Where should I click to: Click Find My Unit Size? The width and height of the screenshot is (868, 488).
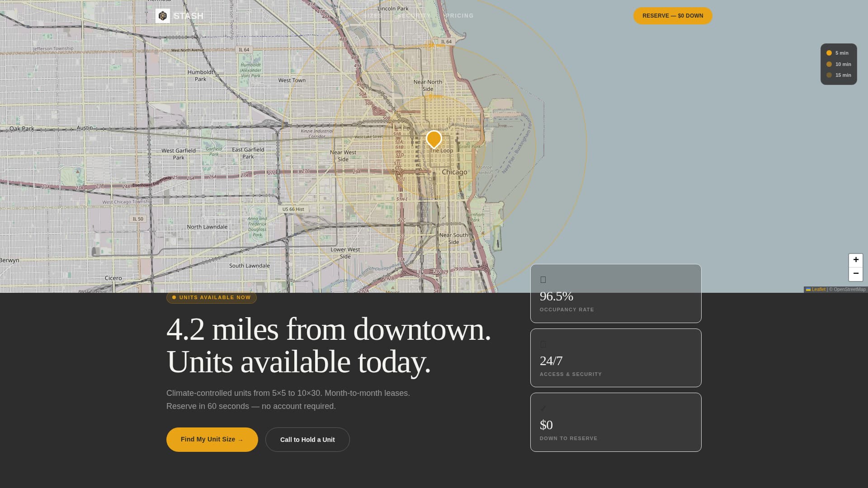(212, 439)
